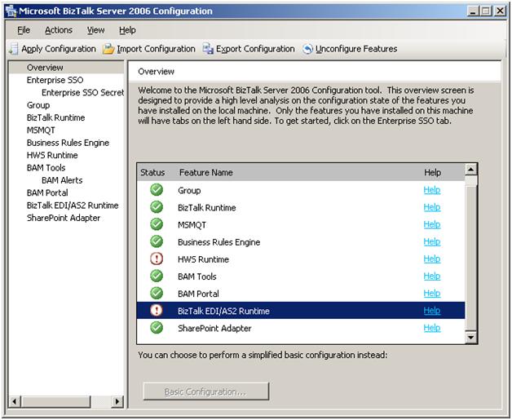
Task: Select BizTalk Runtime in left navigation pane
Action: pos(55,117)
